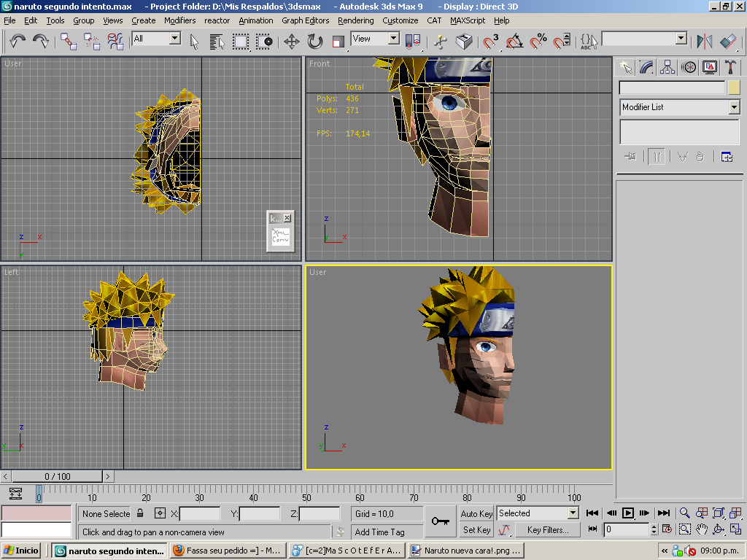
Task: Open the Utilities hammer panel tab
Action: [729, 67]
